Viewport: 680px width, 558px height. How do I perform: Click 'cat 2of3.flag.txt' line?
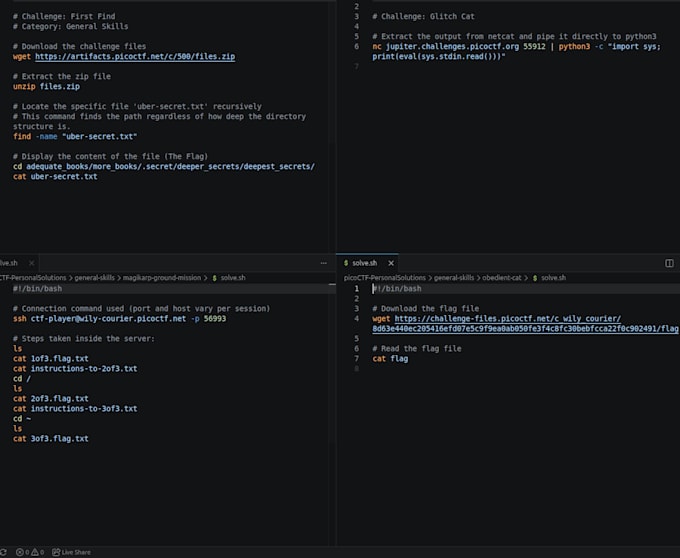51,398
